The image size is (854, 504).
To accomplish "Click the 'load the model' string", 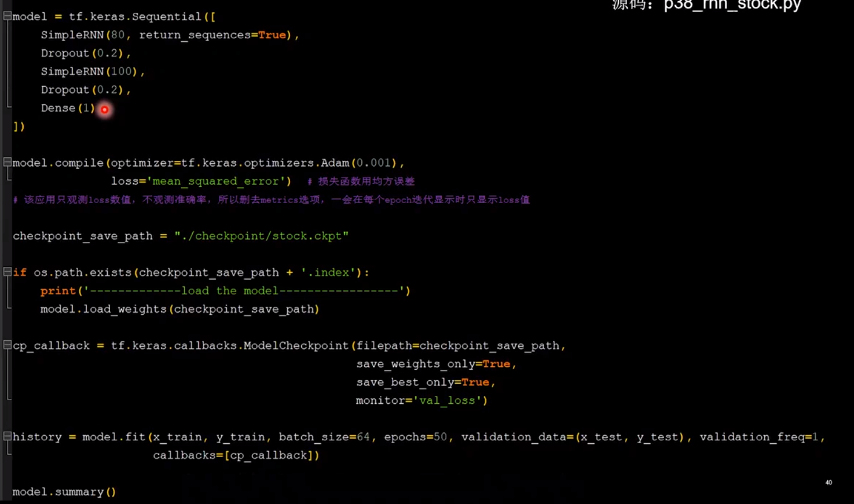I will coord(244,291).
